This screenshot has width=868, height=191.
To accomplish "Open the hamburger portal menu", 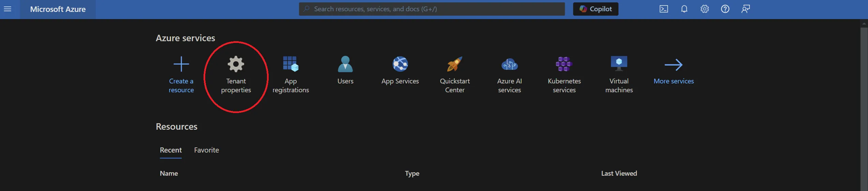I will click(x=8, y=9).
